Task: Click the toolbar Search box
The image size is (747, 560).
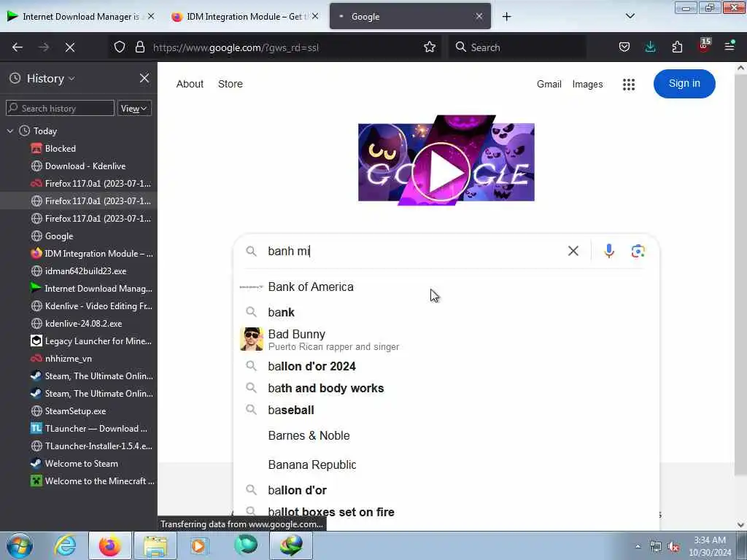Action: pyautogui.click(x=517, y=47)
